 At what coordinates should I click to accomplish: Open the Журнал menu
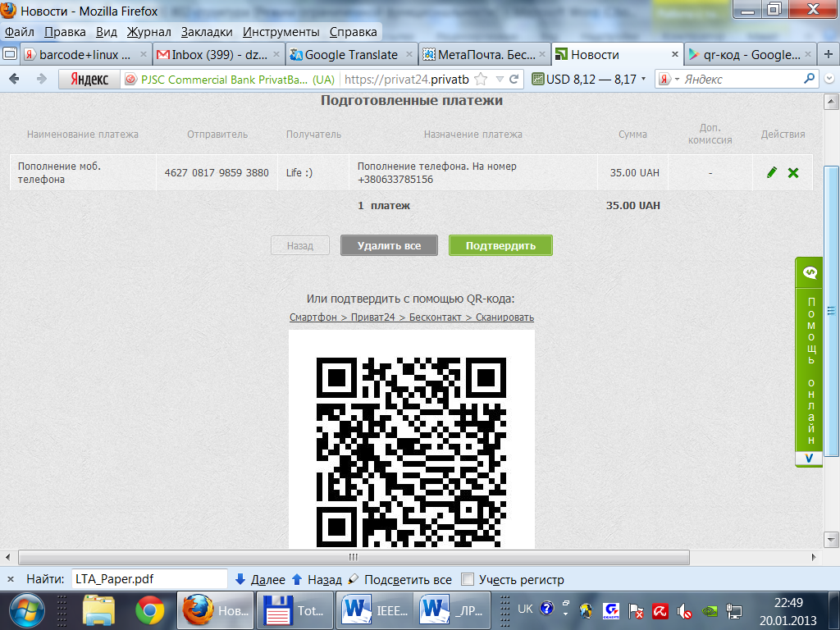pos(149,32)
